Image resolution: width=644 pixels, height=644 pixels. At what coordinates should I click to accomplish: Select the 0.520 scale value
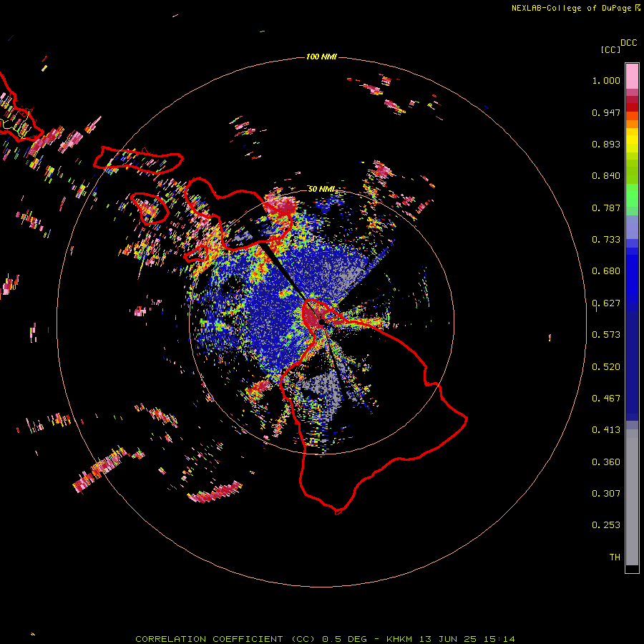tap(606, 367)
